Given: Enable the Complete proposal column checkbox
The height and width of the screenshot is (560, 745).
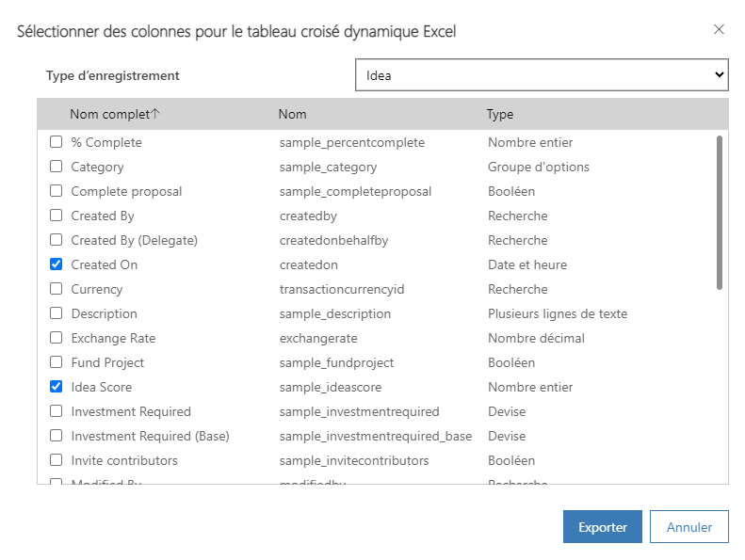Looking at the screenshot, I should [57, 191].
